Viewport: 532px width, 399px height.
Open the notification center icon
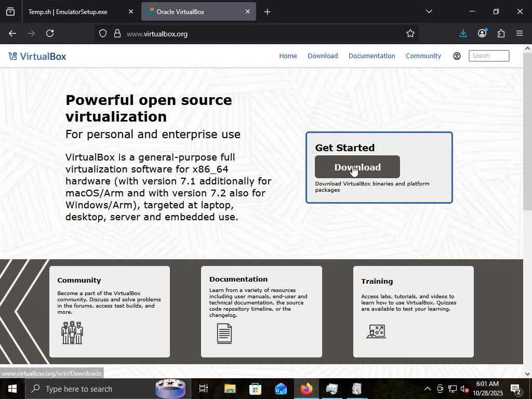515,389
